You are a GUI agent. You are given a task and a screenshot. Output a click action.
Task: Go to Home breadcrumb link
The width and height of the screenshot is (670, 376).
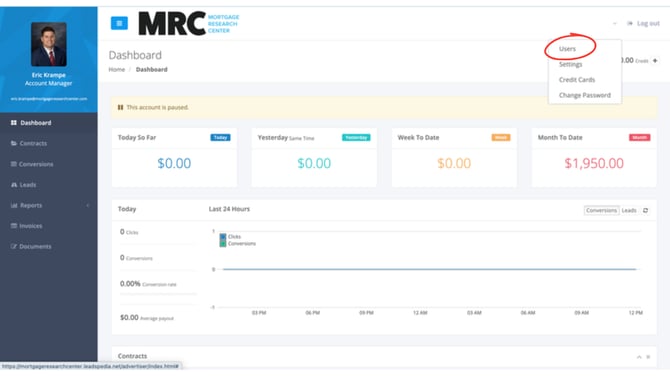pyautogui.click(x=117, y=69)
